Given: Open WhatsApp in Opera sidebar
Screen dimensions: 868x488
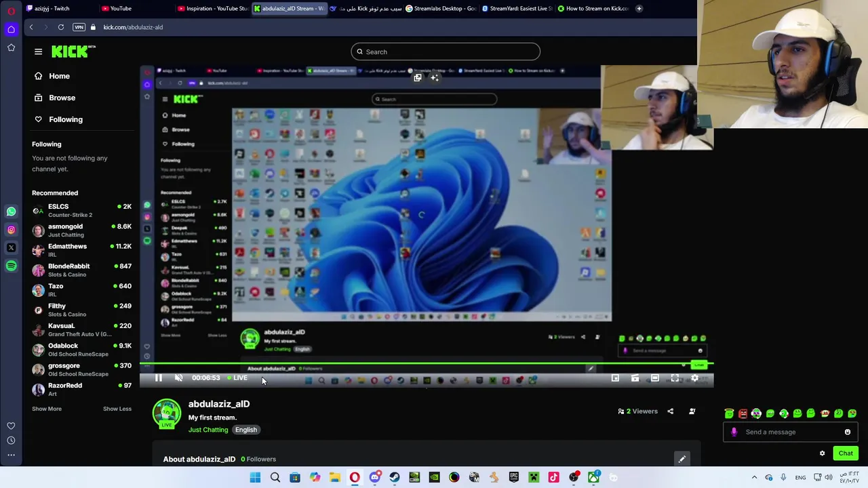Looking at the screenshot, I should (x=11, y=211).
